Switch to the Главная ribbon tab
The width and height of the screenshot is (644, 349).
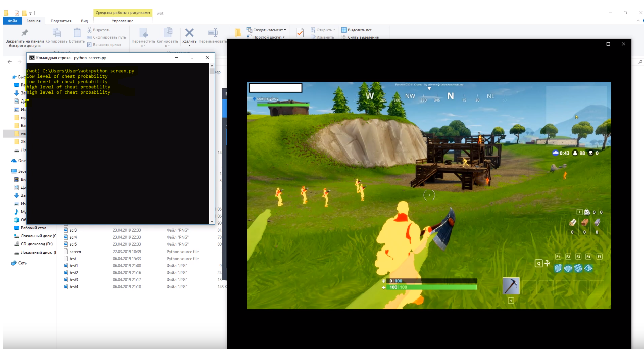(x=34, y=21)
